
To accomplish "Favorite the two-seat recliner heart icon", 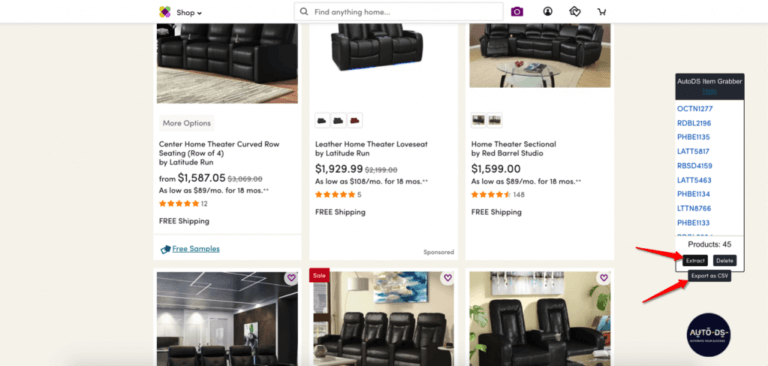I will click(x=603, y=278).
